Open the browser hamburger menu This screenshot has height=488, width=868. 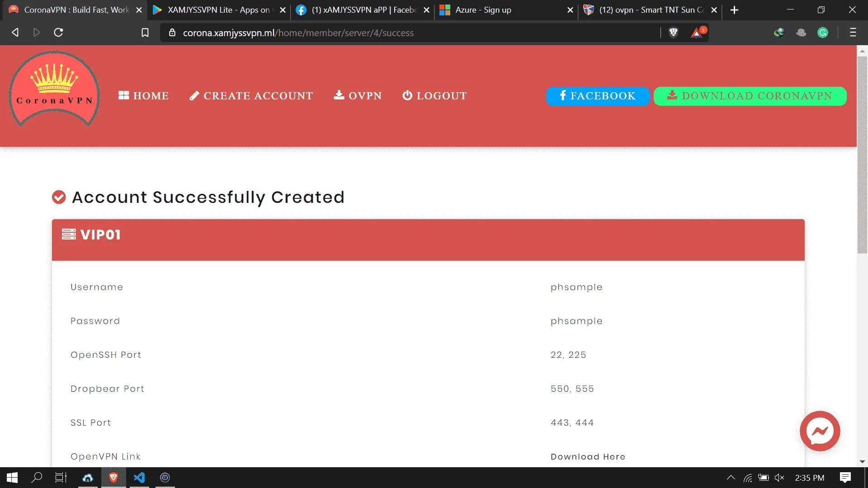pyautogui.click(x=853, y=33)
